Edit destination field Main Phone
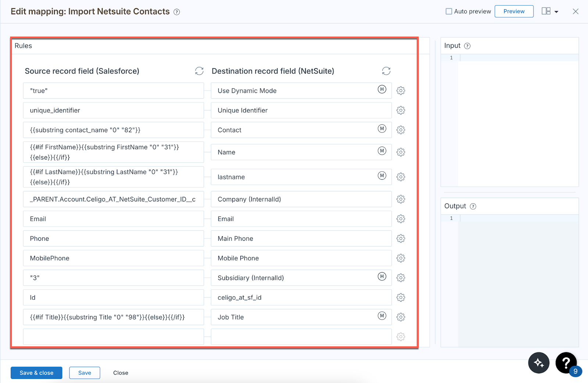 point(301,239)
